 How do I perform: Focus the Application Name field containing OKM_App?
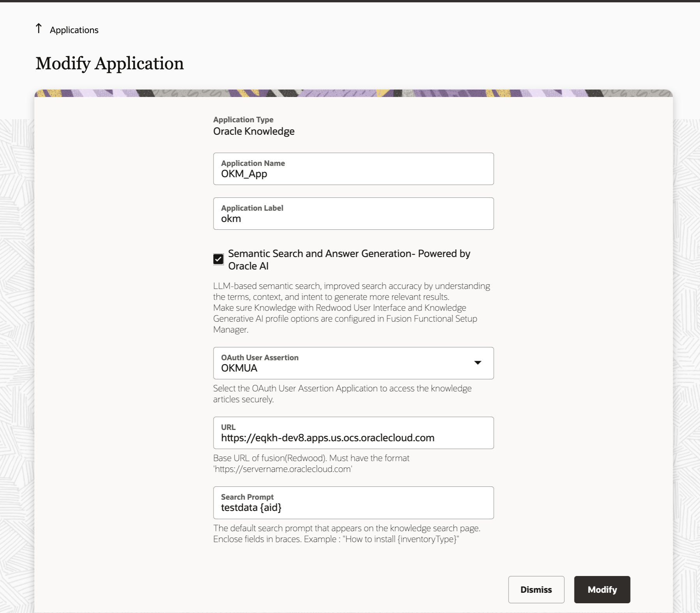[x=354, y=169]
